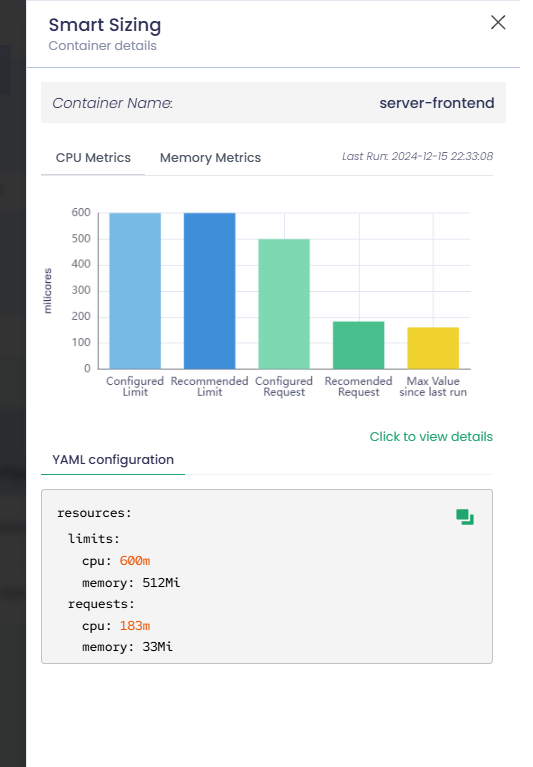Click the 600m cpu limit value
Image resolution: width=533 pixels, height=767 pixels.
point(134,561)
